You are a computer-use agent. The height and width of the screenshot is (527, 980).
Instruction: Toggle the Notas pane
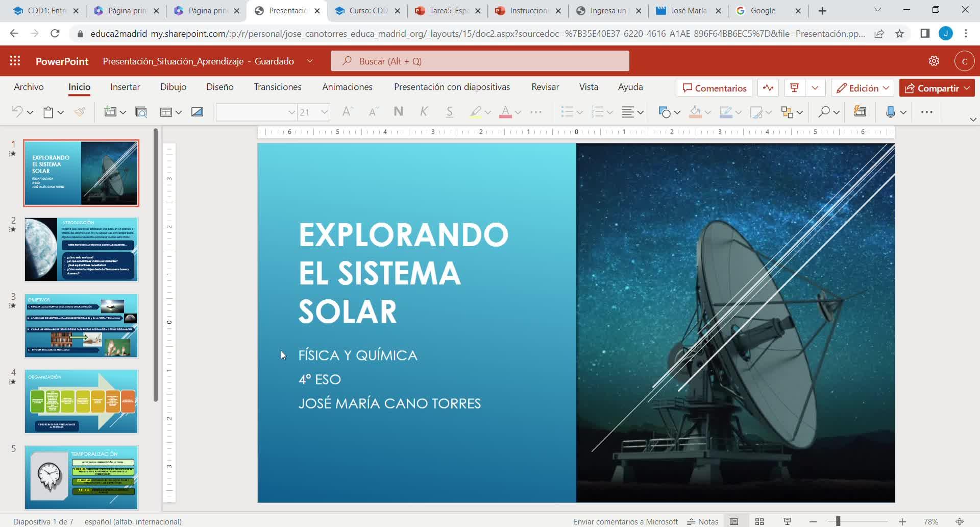point(703,521)
